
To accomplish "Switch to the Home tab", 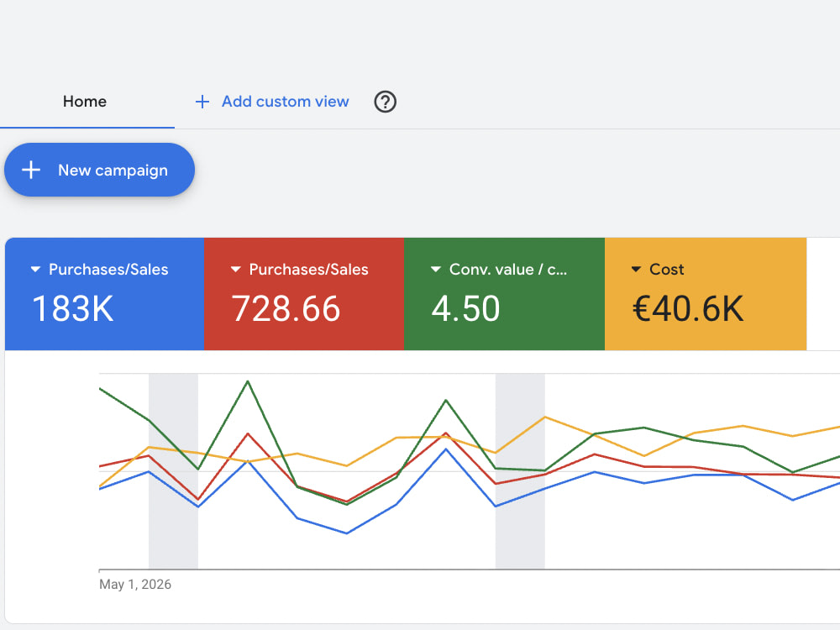I will click(x=85, y=102).
